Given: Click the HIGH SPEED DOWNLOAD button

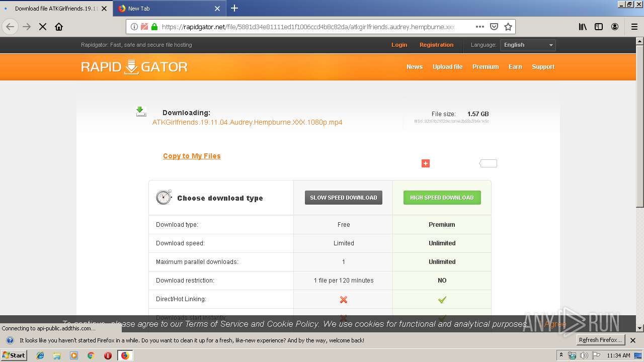Looking at the screenshot, I should [x=442, y=198].
